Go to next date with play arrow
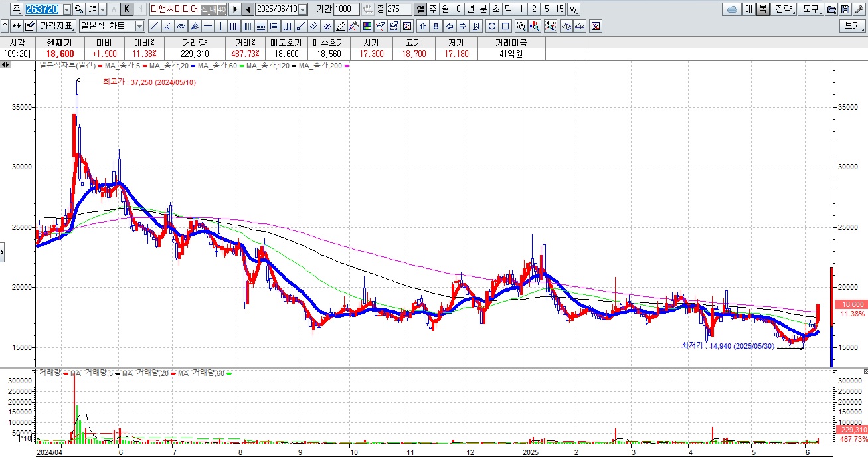 (234, 9)
